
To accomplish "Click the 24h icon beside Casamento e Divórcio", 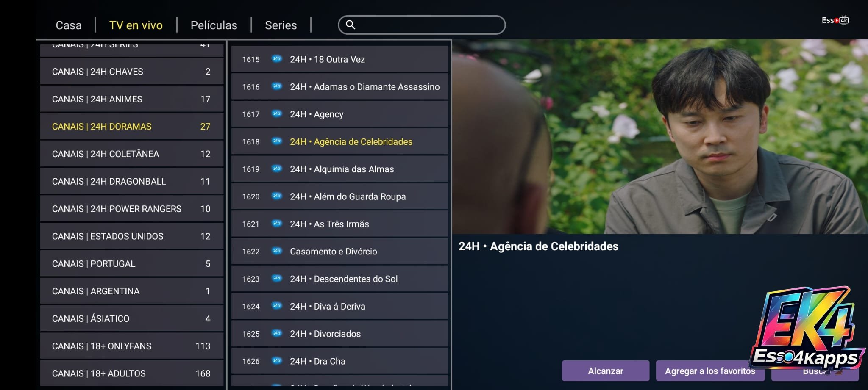I will pyautogui.click(x=277, y=251).
